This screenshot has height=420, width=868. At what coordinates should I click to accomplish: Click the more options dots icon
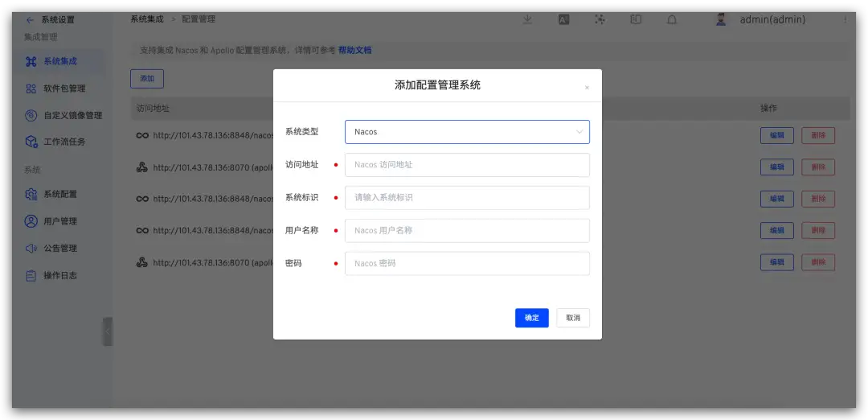pos(845,20)
